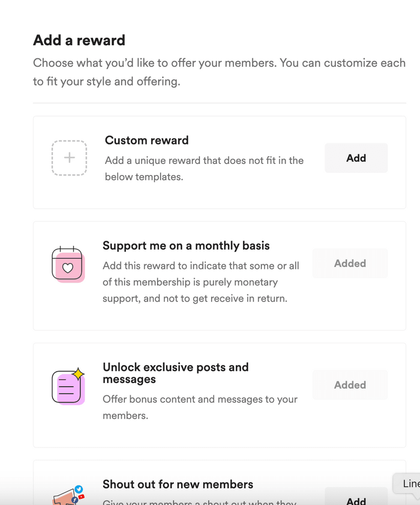The image size is (420, 505).
Task: Click the blue Twitter badge on megaphone
Action: (79, 490)
